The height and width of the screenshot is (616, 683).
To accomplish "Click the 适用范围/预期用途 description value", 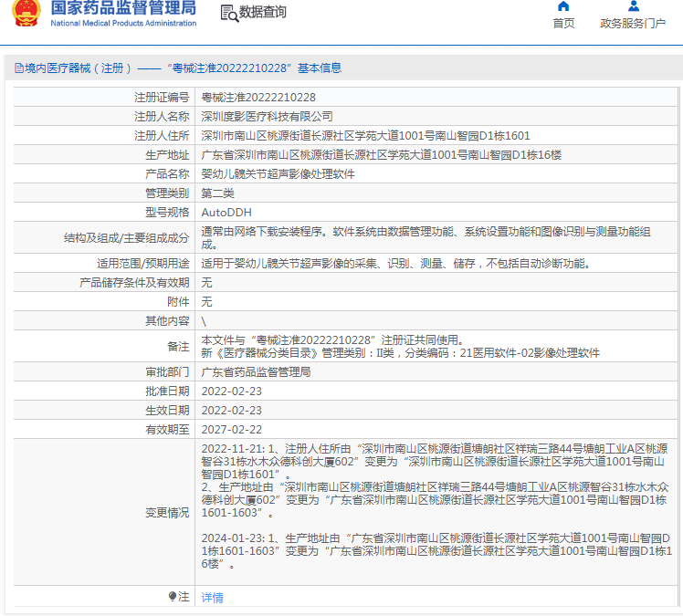I will pos(395,263).
